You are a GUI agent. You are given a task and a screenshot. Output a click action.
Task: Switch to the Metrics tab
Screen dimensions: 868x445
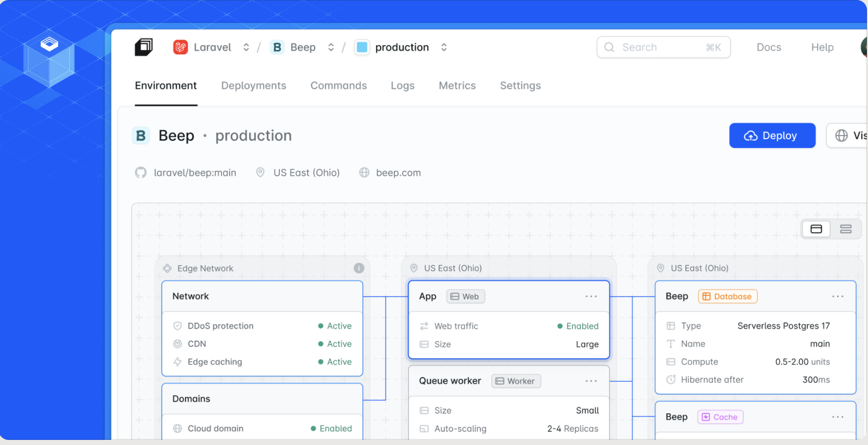point(457,86)
